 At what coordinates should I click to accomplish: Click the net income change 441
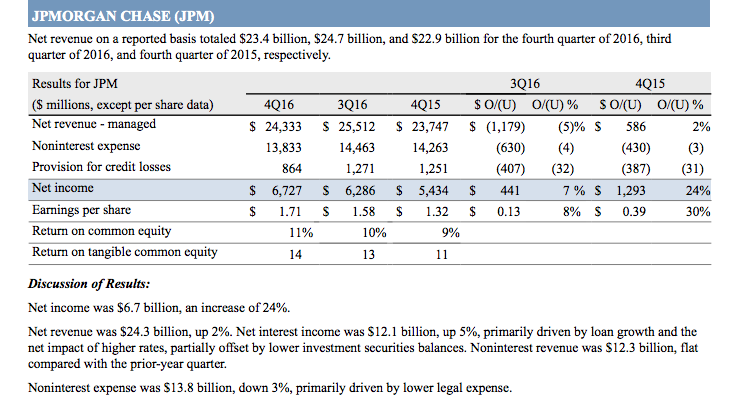tap(510, 191)
